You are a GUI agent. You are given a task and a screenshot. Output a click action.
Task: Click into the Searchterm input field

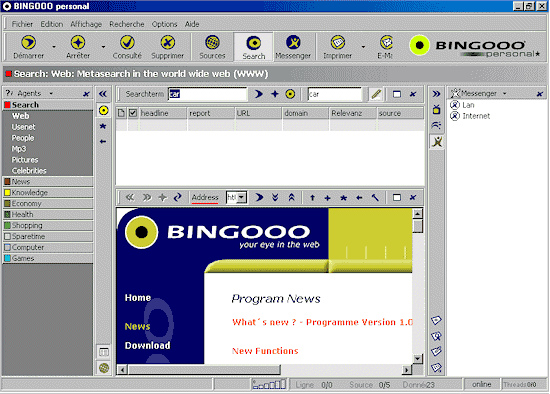click(x=207, y=94)
